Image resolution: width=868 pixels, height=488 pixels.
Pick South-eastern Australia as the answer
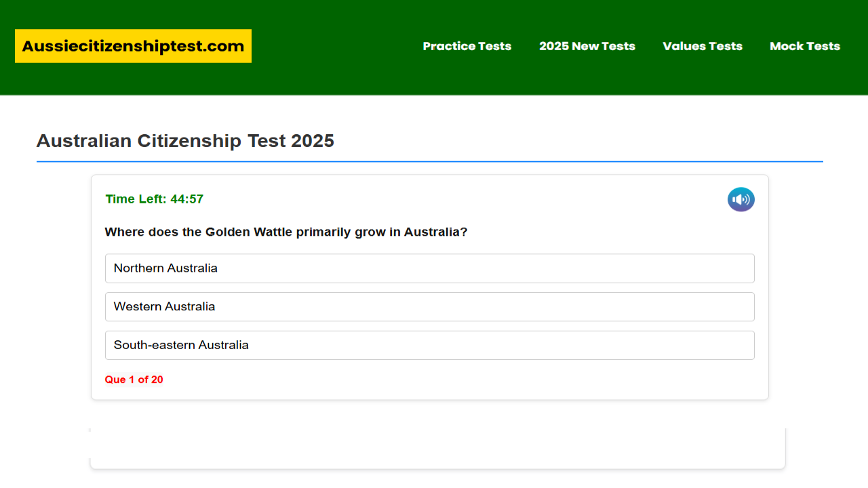click(x=429, y=345)
